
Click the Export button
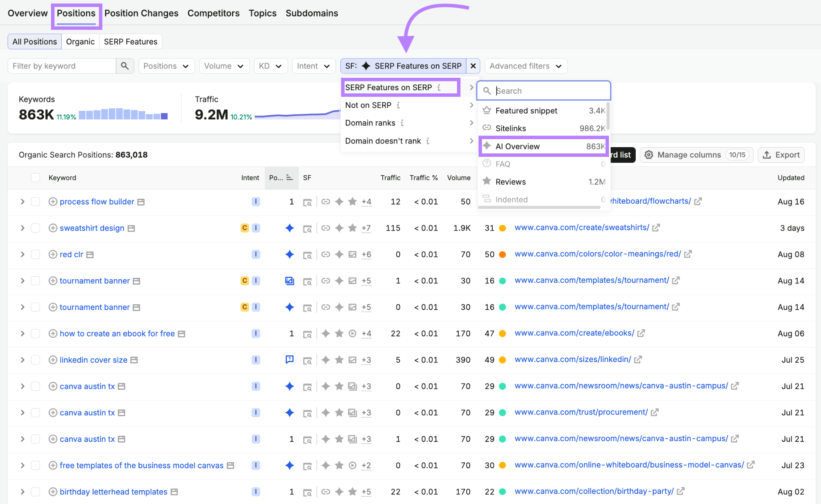781,155
